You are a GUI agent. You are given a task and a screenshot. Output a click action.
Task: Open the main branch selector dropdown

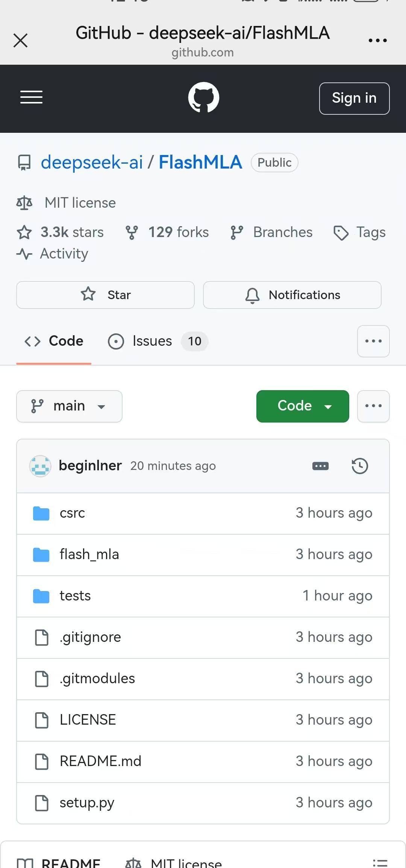click(69, 406)
